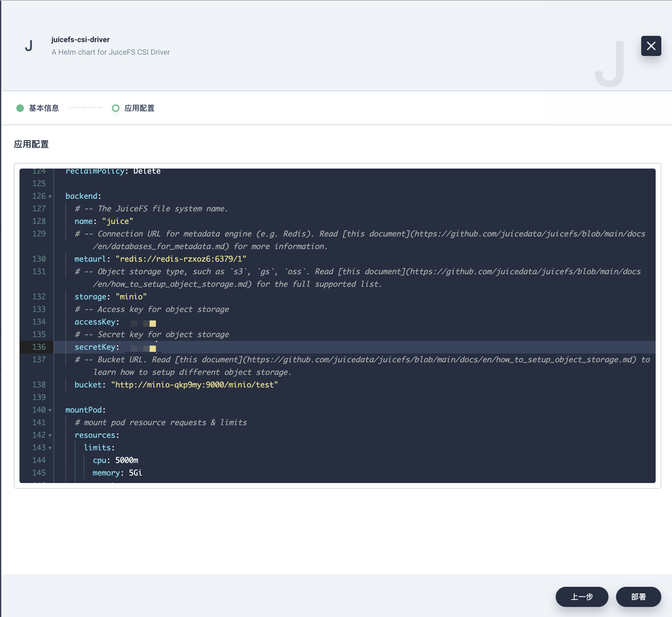The width and height of the screenshot is (672, 617).
Task: Click line number 136 in the gutter
Action: click(x=39, y=347)
